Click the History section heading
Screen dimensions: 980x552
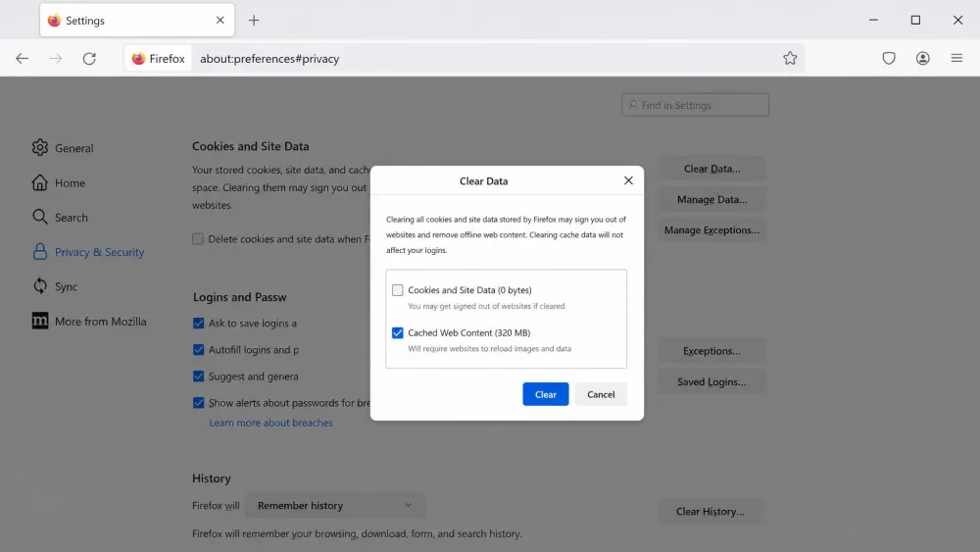tap(212, 478)
